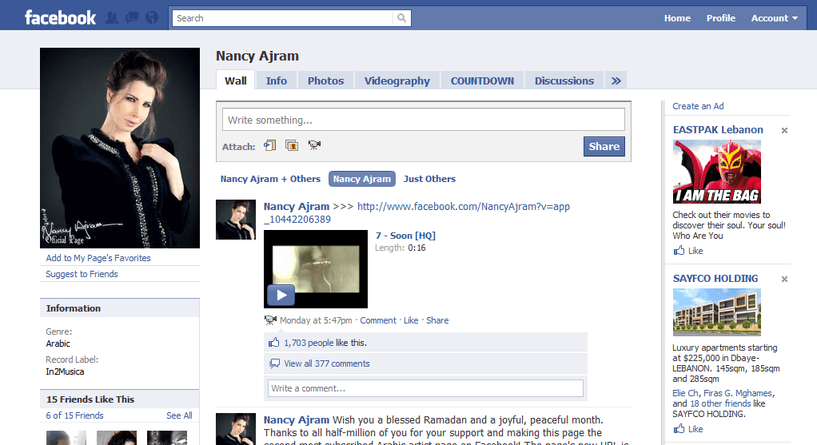
Task: Expand more tabs with the double-arrow
Action: point(616,81)
